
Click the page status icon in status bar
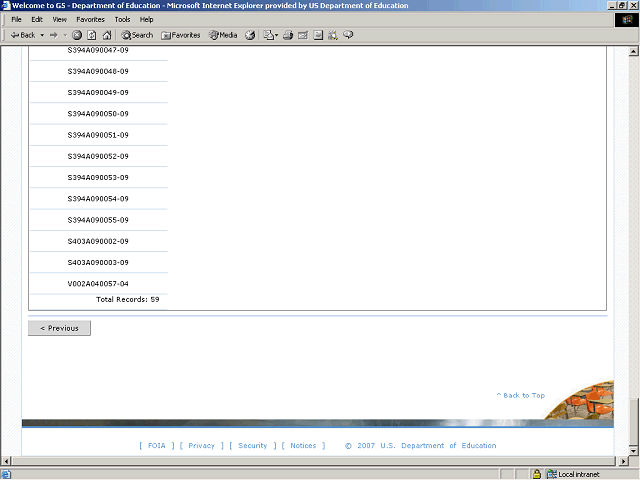click(x=6, y=474)
